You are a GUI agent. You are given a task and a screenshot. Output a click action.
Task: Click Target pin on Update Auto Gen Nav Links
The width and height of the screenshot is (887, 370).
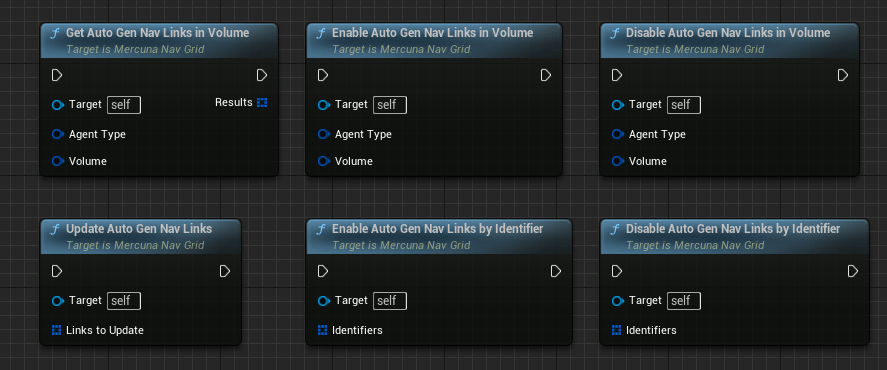[x=58, y=300]
